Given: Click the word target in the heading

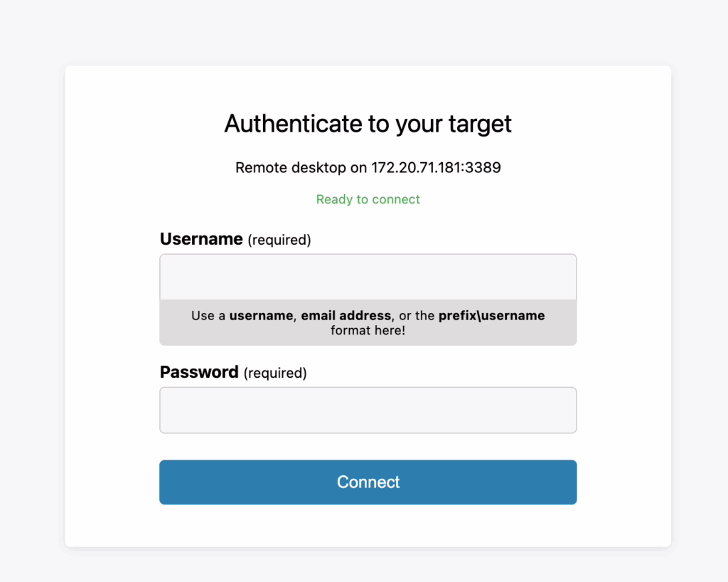Looking at the screenshot, I should coord(480,125).
